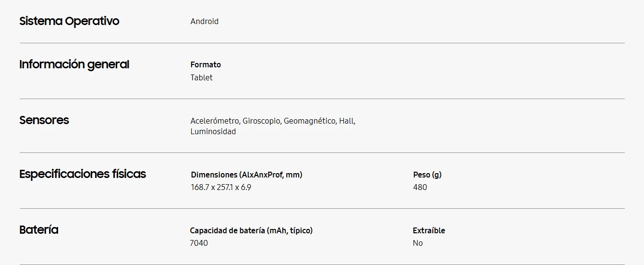Select the Peso (g) label
This screenshot has height=265, width=644.
[x=427, y=175]
